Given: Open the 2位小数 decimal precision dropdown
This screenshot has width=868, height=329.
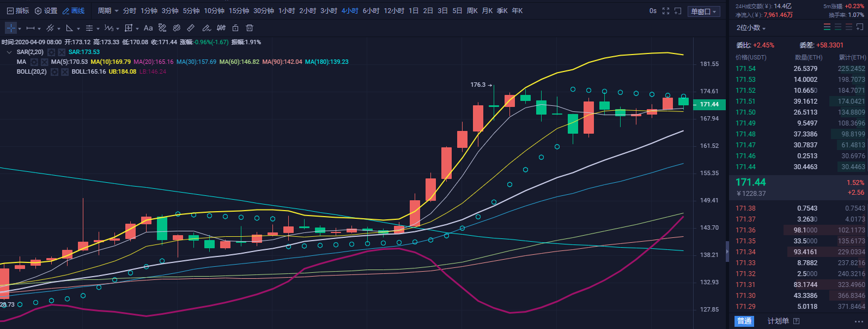Looking at the screenshot, I should click(x=751, y=28).
